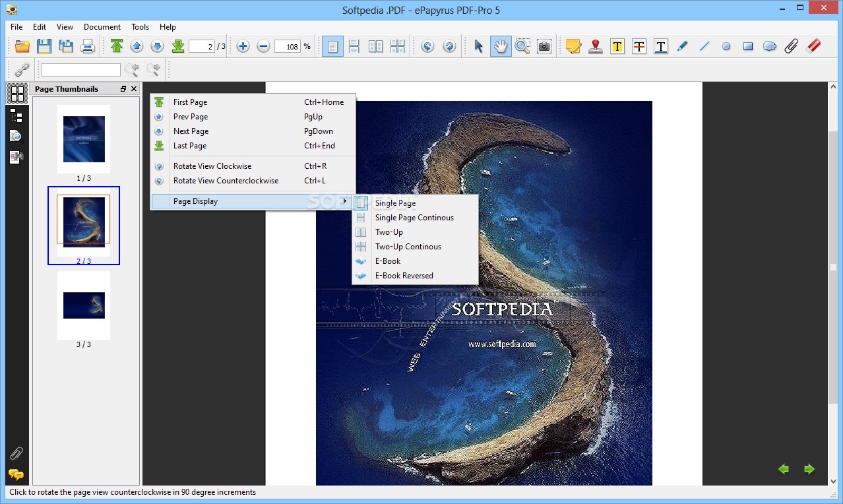
Task: Click the Save As toolbar icon
Action: [66, 46]
